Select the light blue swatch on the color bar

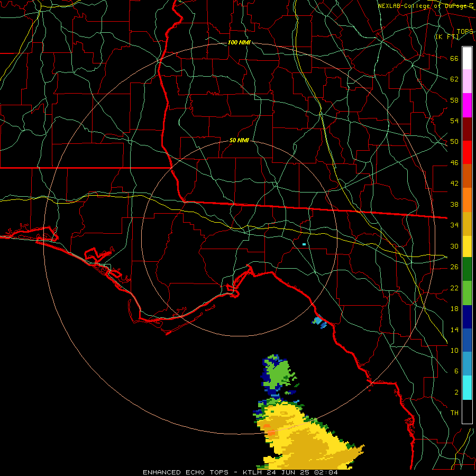click(467, 364)
